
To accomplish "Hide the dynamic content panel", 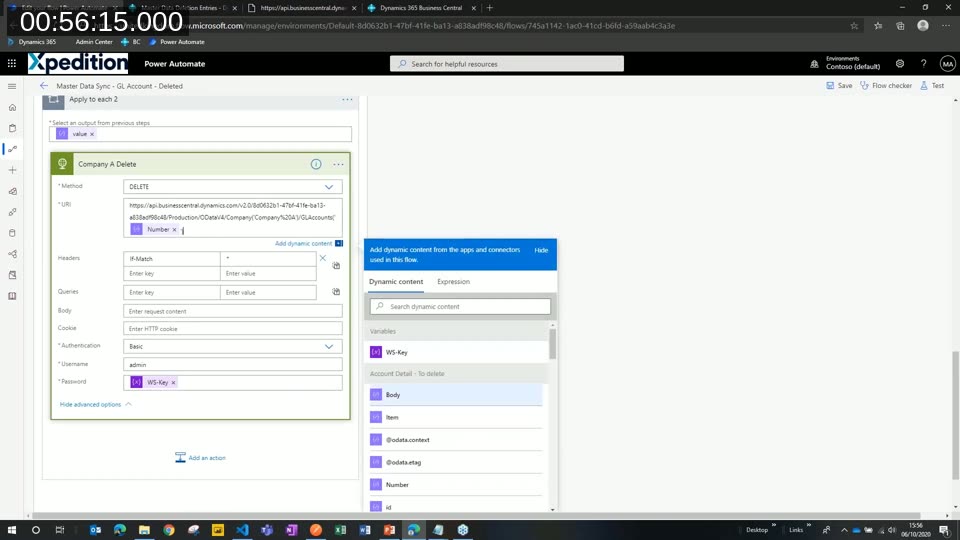I will point(541,250).
